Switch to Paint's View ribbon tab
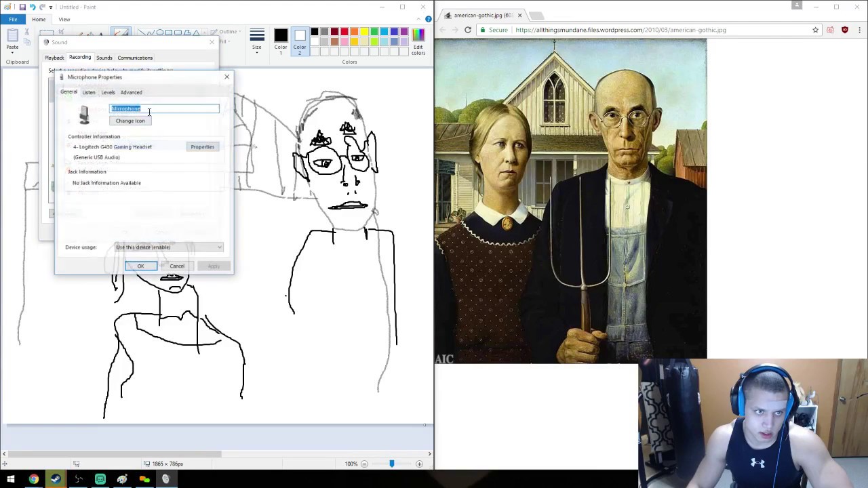The height and width of the screenshot is (488, 868). 64,20
